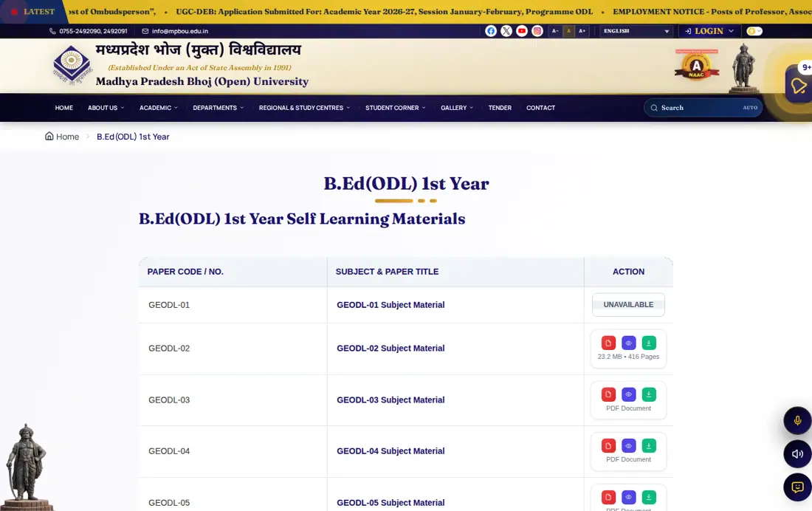
Task: Click the red PDF icon for GEODL-05
Action: click(x=608, y=497)
